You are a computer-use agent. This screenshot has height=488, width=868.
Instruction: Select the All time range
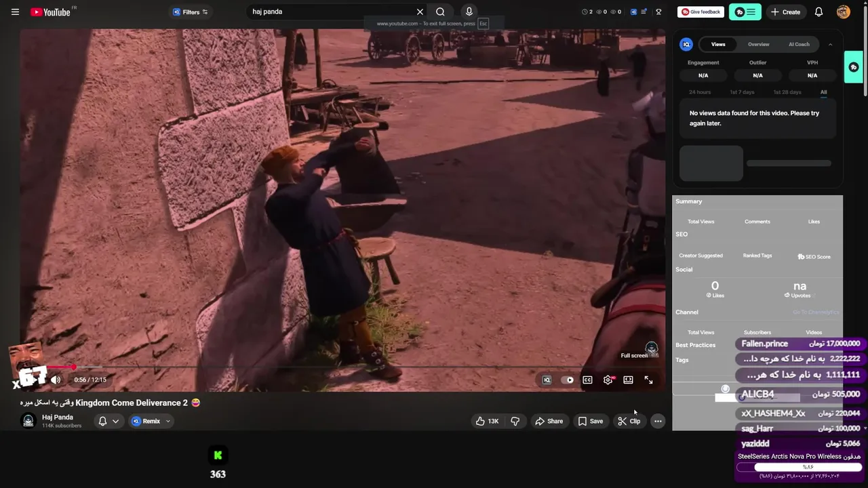[x=823, y=92]
